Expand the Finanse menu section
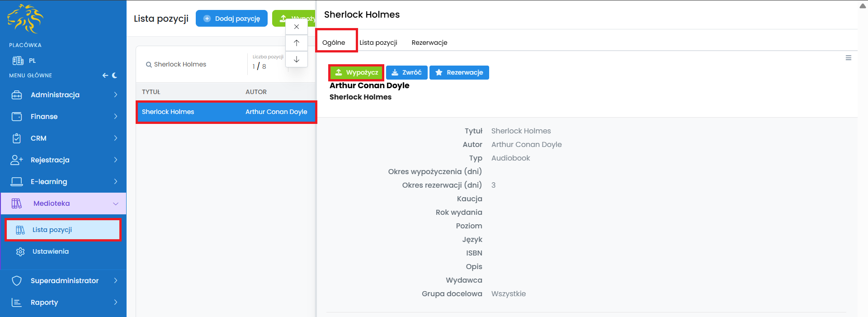The image size is (868, 317). pyautogui.click(x=63, y=117)
